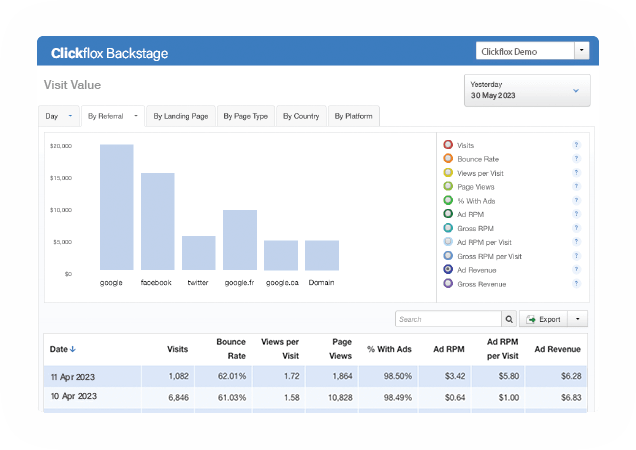636x450 pixels.
Task: Select the Gross RPM metric radio button
Action: (447, 228)
